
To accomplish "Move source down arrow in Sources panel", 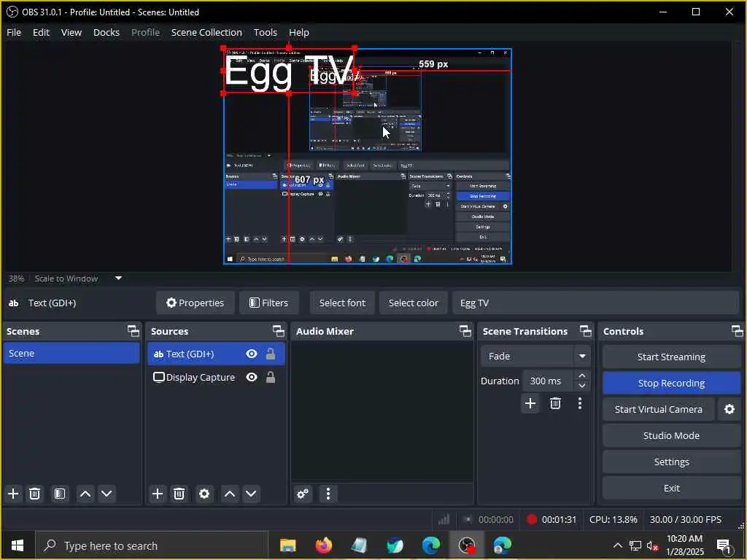I will [251, 494].
